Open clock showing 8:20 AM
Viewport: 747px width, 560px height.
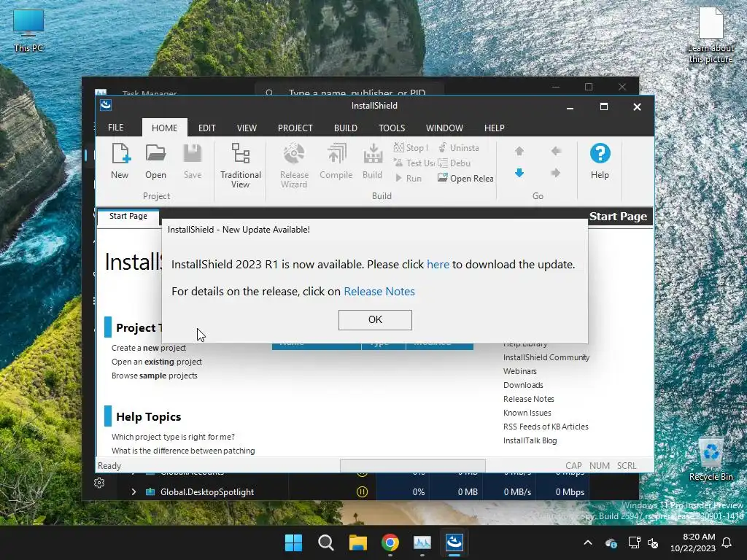pos(693,542)
